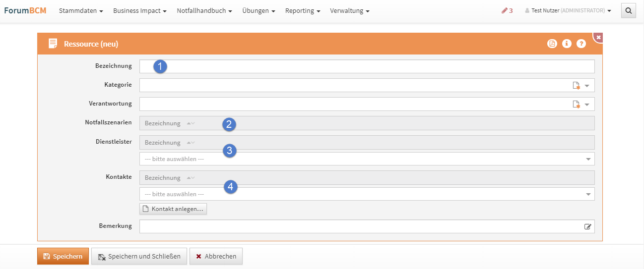Image resolution: width=644 pixels, height=269 pixels.
Task: Open the Kontakte 'bitte auswählen' dropdown
Action: click(367, 194)
